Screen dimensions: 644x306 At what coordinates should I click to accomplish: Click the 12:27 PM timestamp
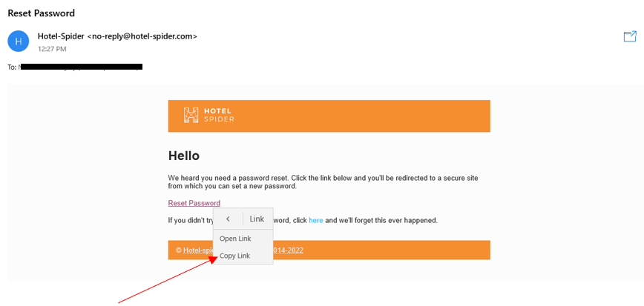point(52,49)
